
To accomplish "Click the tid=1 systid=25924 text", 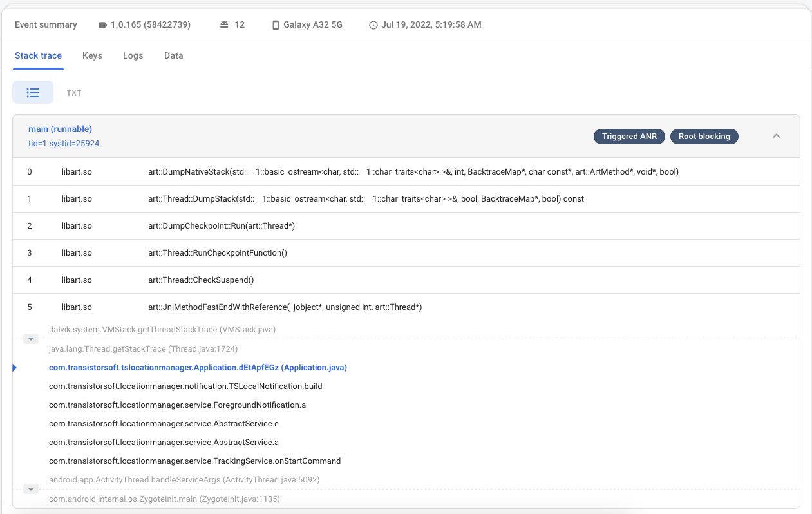I will [64, 144].
